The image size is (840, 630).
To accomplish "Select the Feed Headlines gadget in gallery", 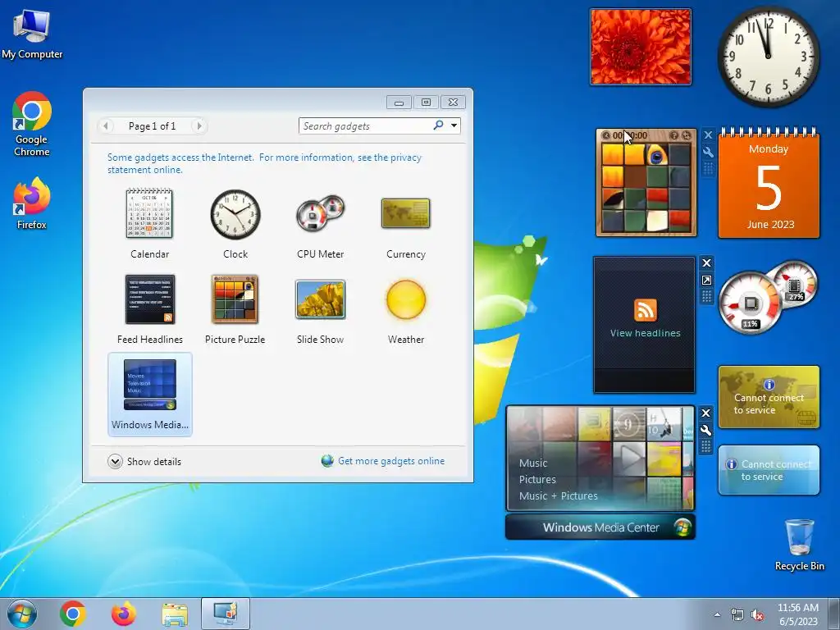I will click(x=149, y=309).
